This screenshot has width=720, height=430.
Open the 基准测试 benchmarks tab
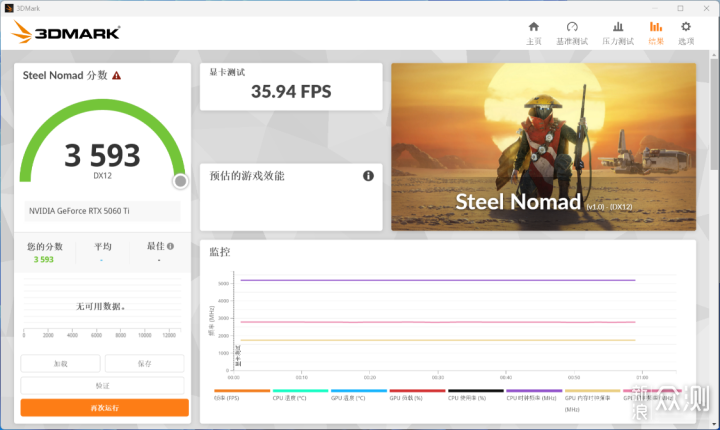click(x=572, y=34)
